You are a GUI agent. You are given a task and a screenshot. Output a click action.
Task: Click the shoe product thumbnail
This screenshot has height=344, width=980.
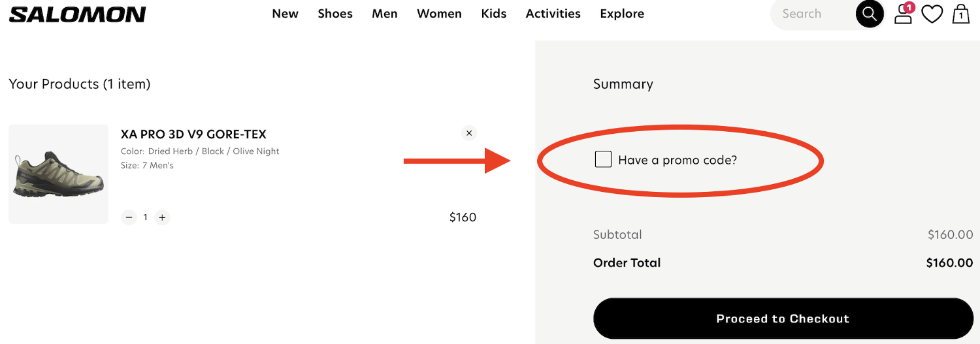click(59, 174)
